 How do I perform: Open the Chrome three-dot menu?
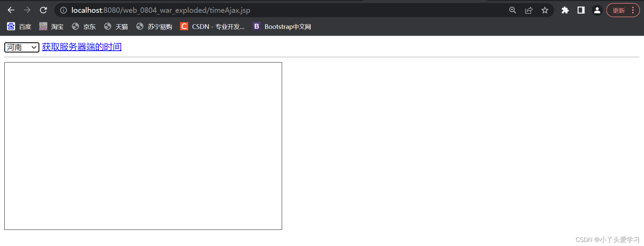[633, 10]
